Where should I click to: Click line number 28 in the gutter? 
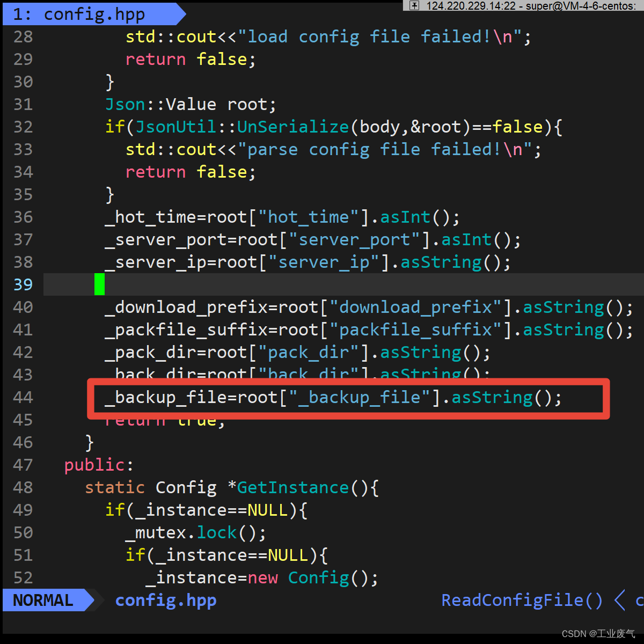[23, 36]
